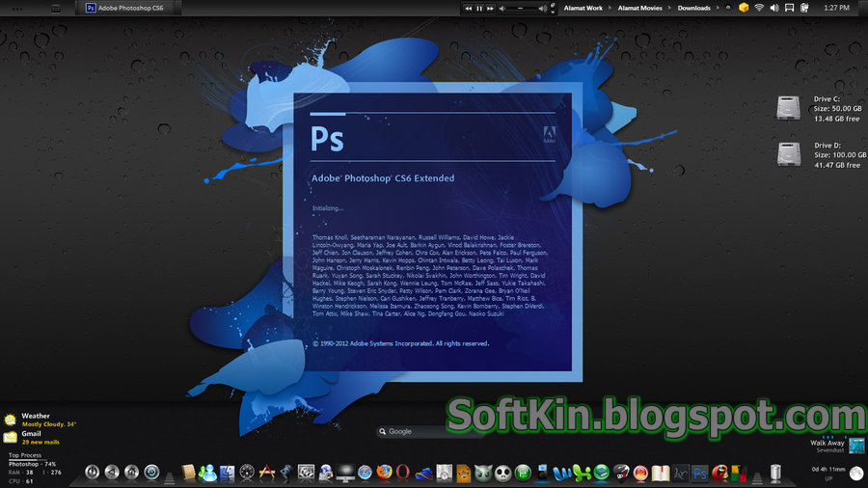Launch Firefox from the dock

click(384, 473)
